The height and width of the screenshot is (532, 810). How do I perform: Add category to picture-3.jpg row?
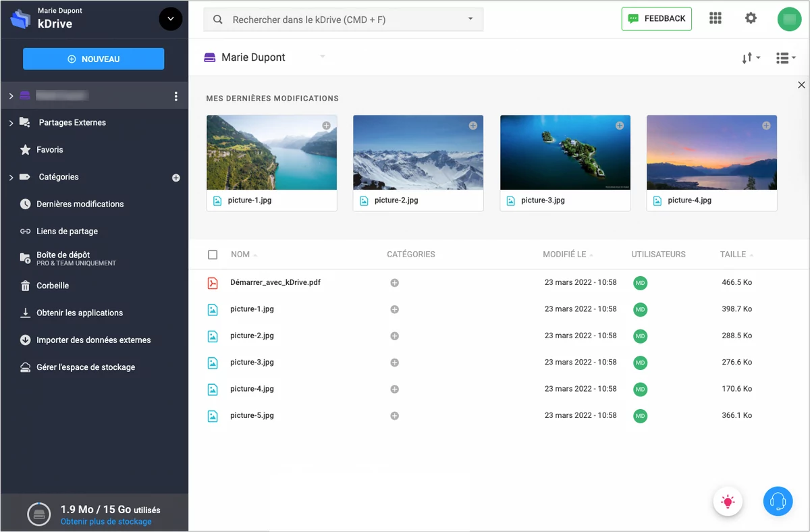pos(395,363)
